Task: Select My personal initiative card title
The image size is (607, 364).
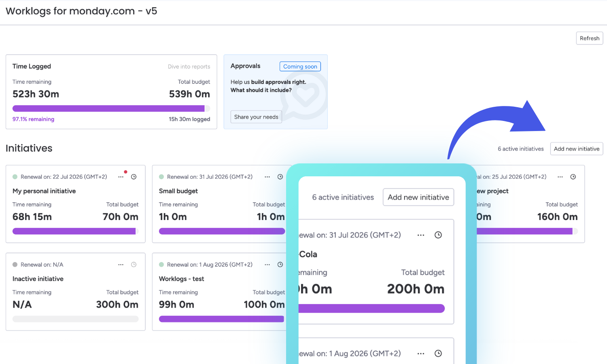Action: tap(44, 191)
